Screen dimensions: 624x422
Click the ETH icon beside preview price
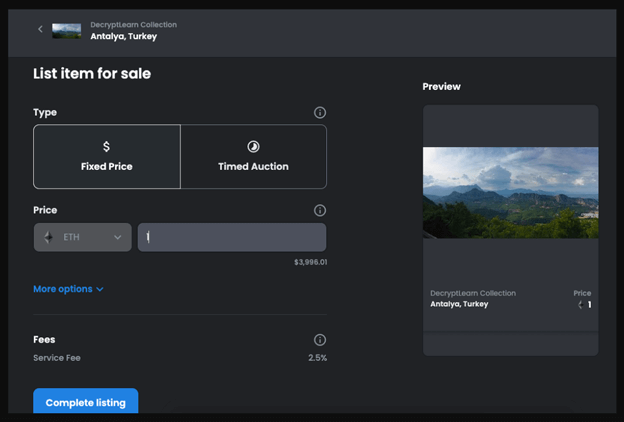(x=581, y=305)
